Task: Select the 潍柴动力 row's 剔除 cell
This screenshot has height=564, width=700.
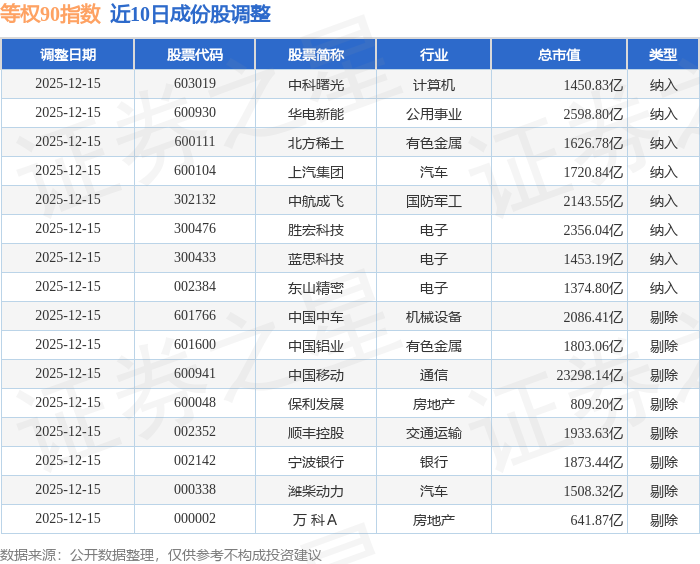Action: tap(663, 491)
